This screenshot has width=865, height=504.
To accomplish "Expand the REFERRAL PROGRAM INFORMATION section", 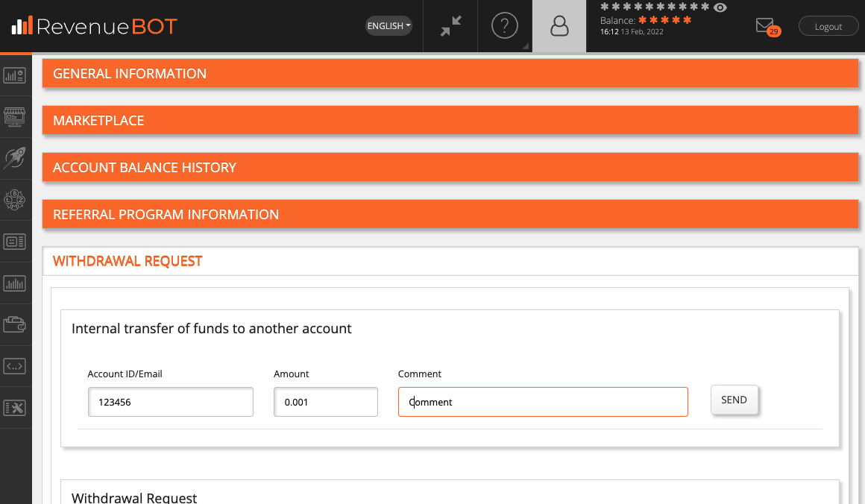I will 450,214.
